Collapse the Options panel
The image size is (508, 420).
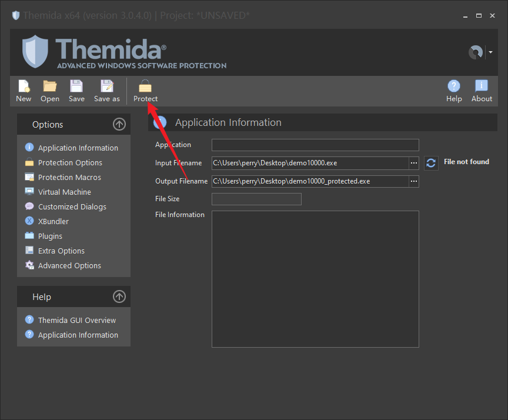119,124
